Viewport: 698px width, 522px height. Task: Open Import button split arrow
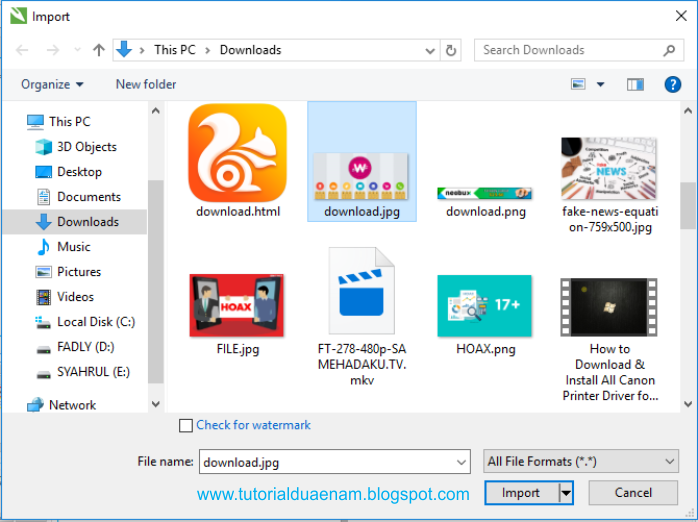click(566, 493)
